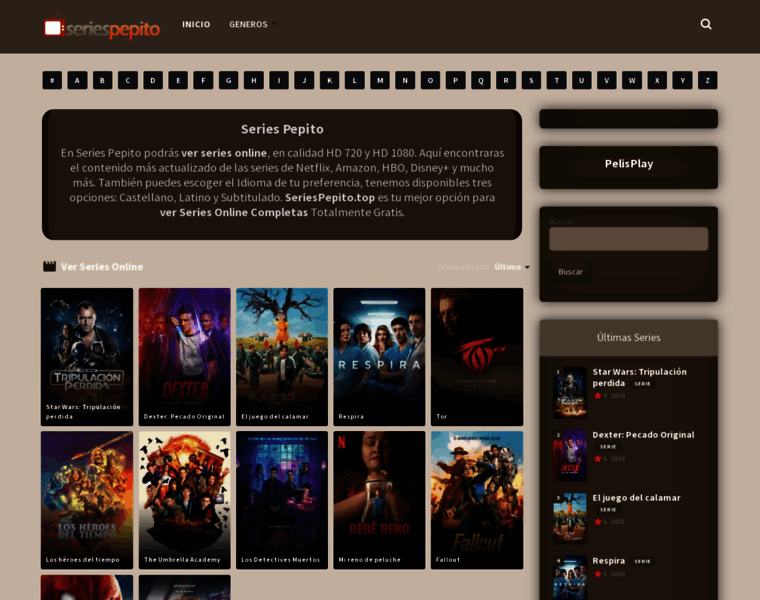Open Los Detectives Muertos poster card

point(282,500)
